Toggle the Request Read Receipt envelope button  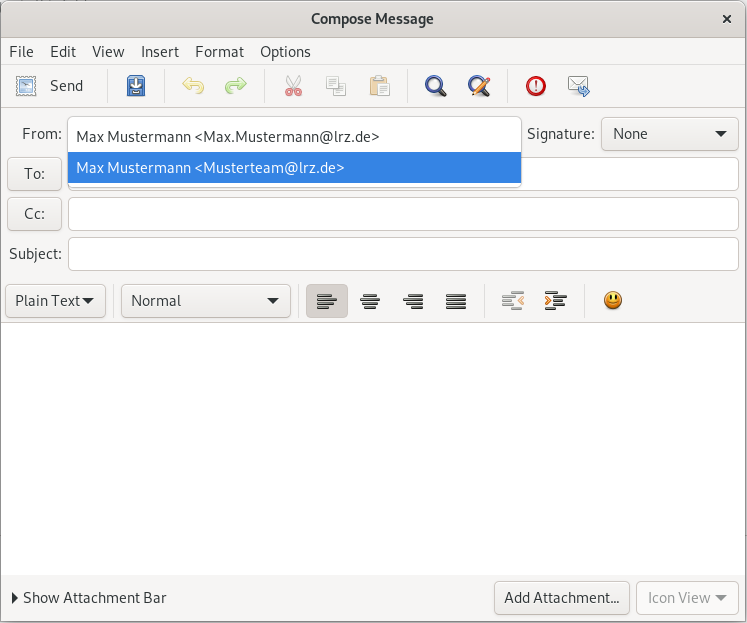579,86
